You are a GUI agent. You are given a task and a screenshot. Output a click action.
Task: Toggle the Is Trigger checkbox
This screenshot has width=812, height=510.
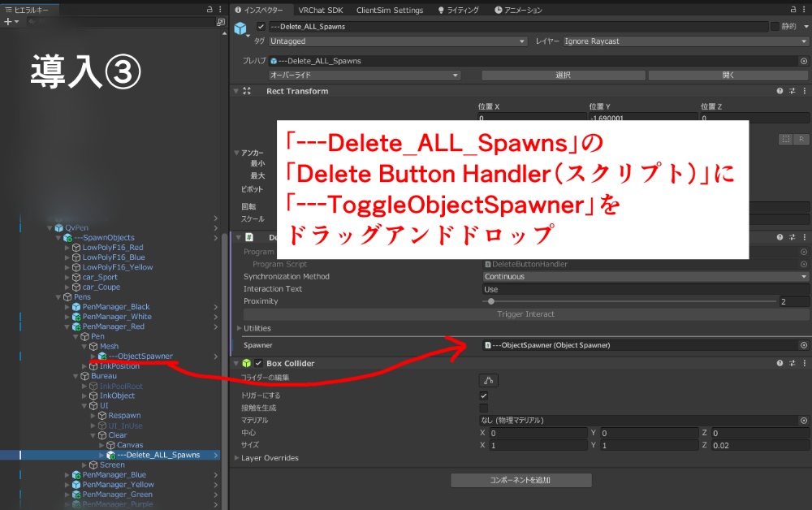[484, 396]
